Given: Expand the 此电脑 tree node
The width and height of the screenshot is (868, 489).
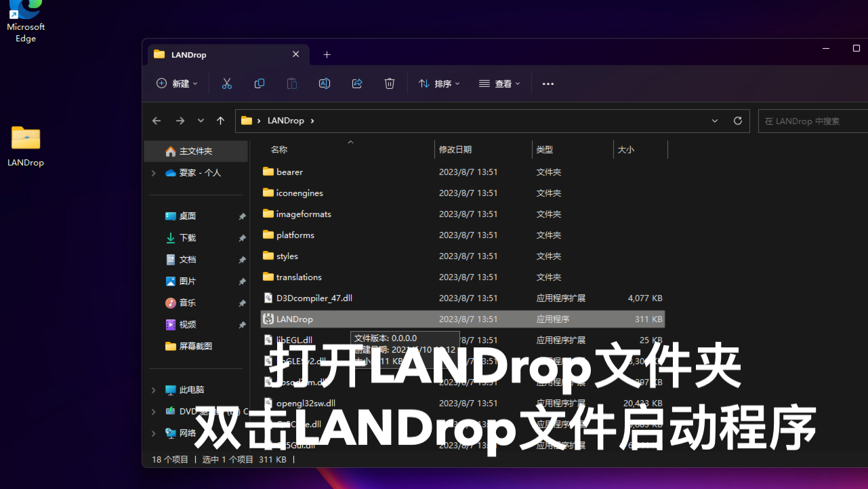Looking at the screenshot, I should (154, 390).
